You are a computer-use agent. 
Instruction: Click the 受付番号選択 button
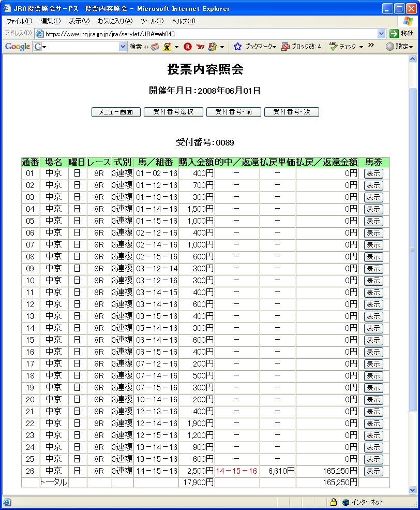(173, 112)
